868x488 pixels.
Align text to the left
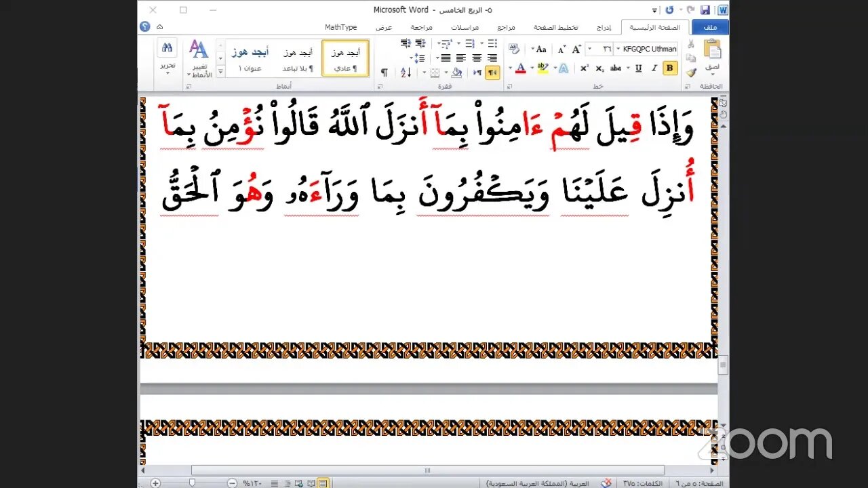point(461,58)
